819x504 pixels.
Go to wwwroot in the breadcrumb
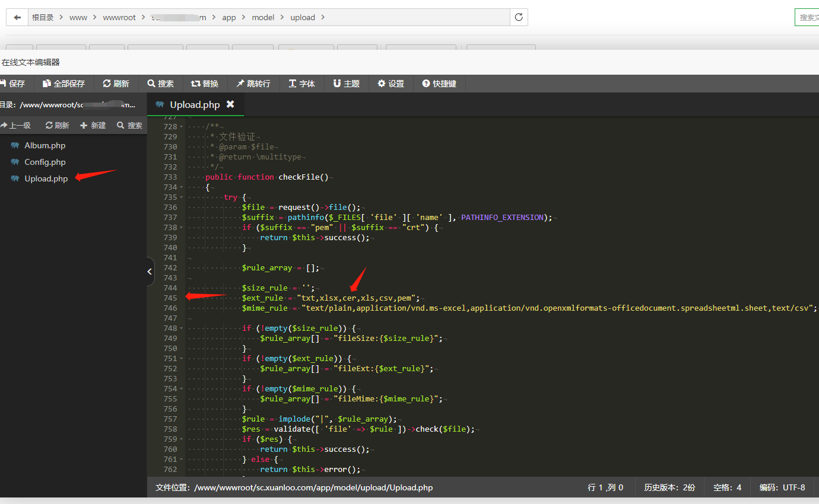[119, 18]
